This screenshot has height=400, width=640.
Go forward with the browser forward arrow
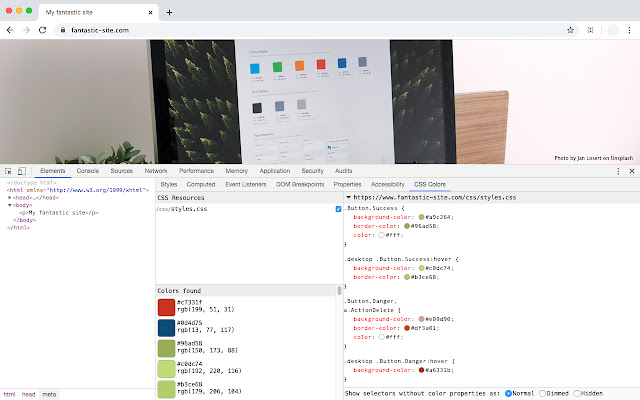pos(26,30)
